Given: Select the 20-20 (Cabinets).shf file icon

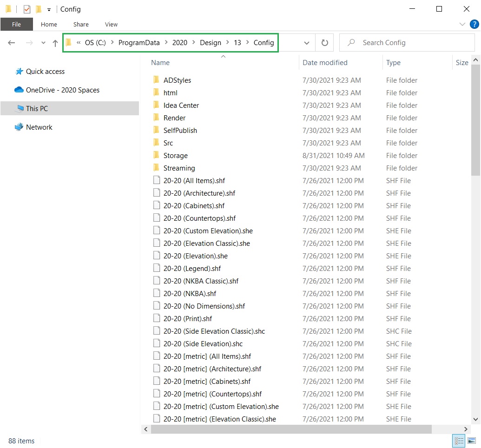Looking at the screenshot, I should click(x=157, y=205).
